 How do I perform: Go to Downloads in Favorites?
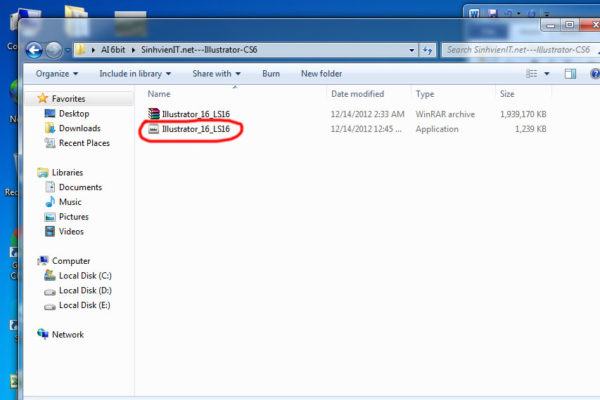[x=79, y=128]
